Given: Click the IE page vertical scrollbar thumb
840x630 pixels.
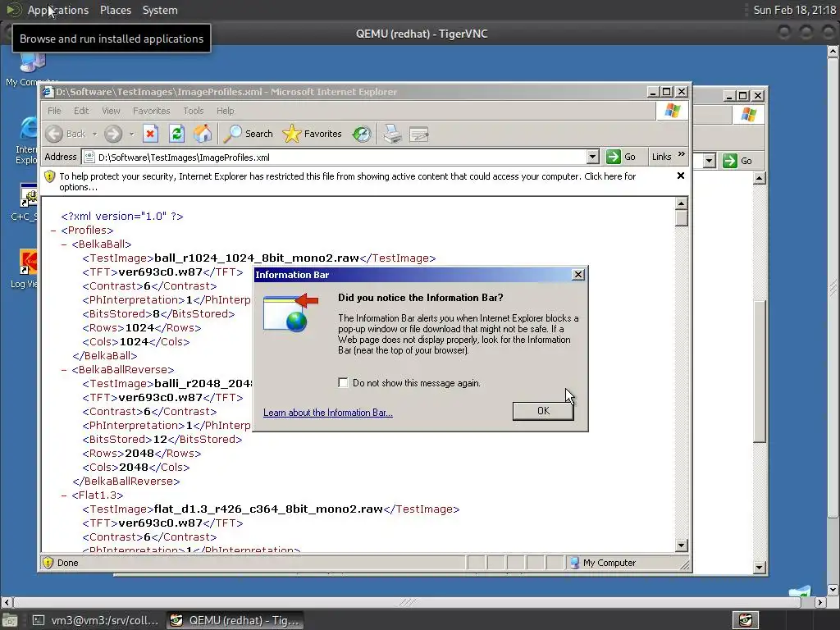Looking at the screenshot, I should pyautogui.click(x=682, y=218).
